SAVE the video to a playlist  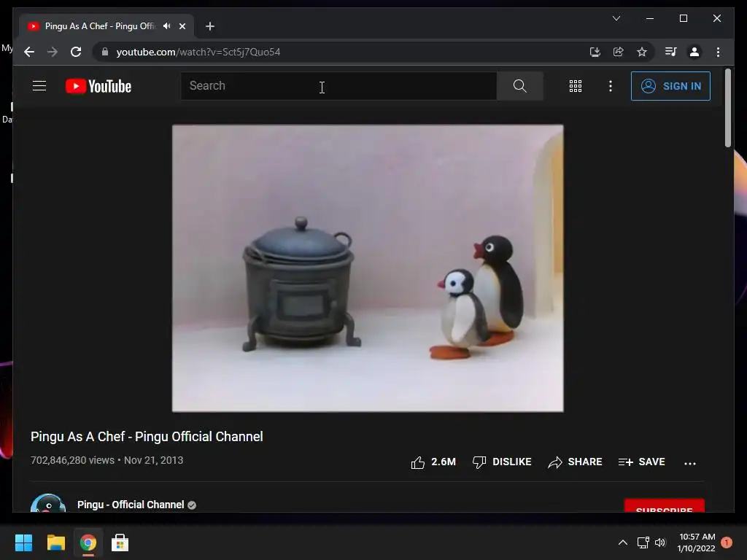pos(641,462)
